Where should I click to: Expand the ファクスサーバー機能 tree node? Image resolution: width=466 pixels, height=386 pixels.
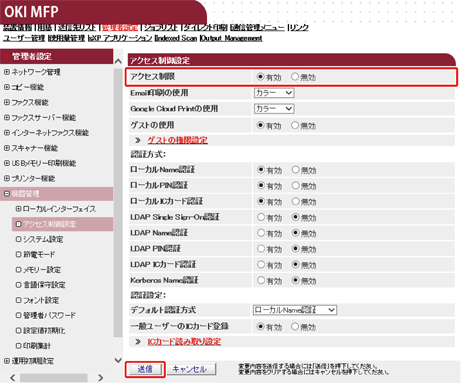click(7, 117)
